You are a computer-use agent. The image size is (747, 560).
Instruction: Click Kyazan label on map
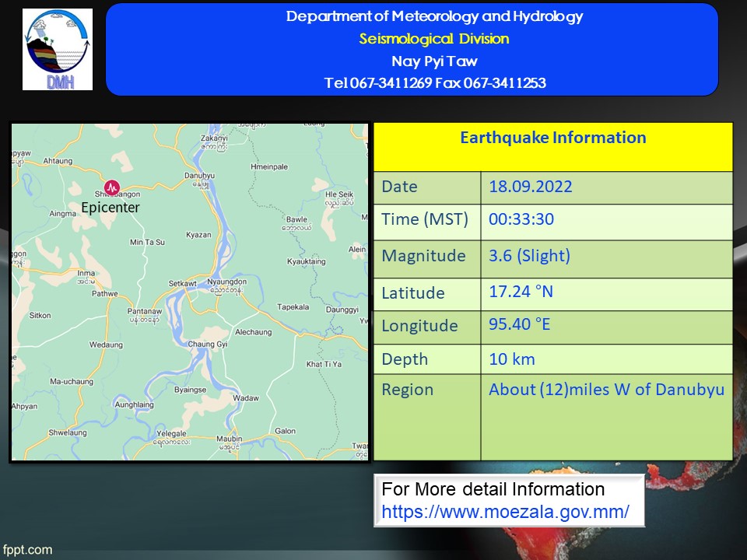tap(198, 235)
